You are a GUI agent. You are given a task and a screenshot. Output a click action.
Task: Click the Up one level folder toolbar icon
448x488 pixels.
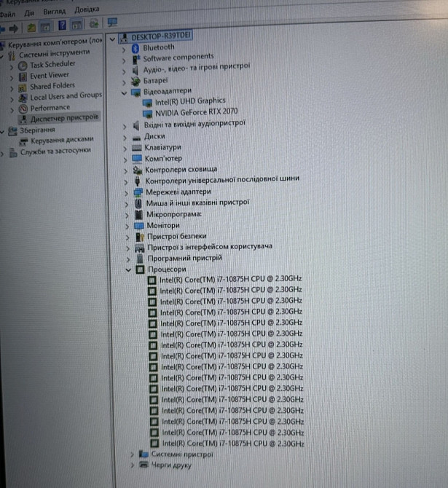click(x=31, y=28)
